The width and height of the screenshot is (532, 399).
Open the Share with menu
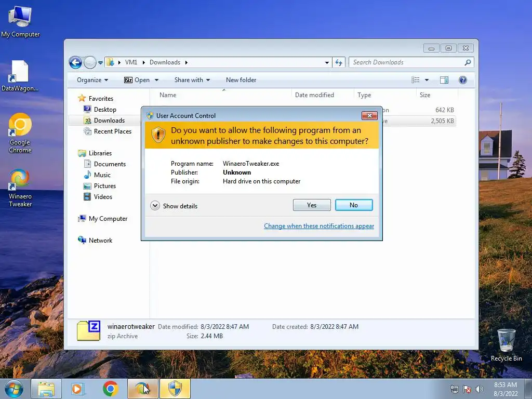[192, 80]
